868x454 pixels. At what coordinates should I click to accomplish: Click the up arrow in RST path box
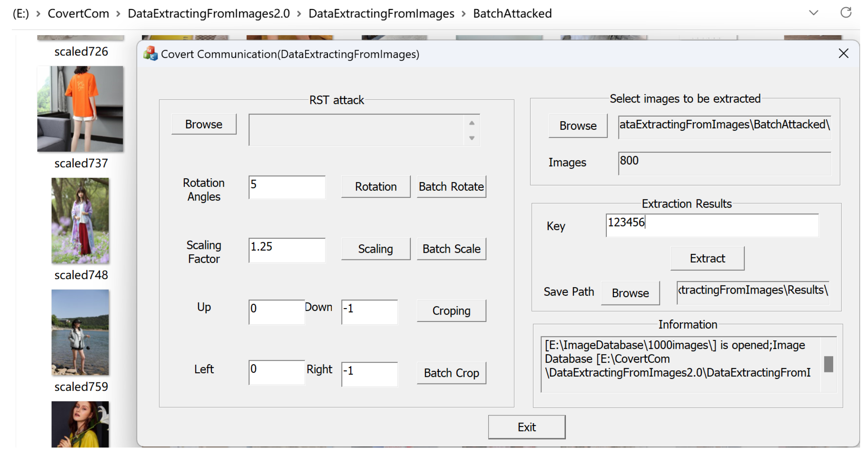click(471, 123)
